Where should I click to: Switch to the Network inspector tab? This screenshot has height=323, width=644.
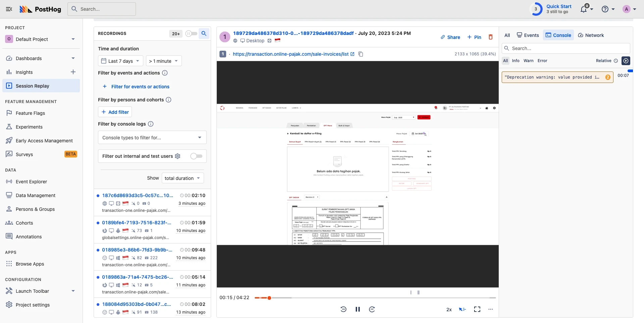click(591, 35)
